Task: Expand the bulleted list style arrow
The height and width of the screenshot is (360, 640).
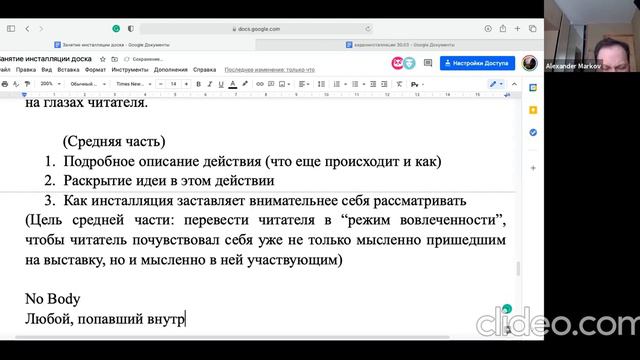Action: click(364, 84)
